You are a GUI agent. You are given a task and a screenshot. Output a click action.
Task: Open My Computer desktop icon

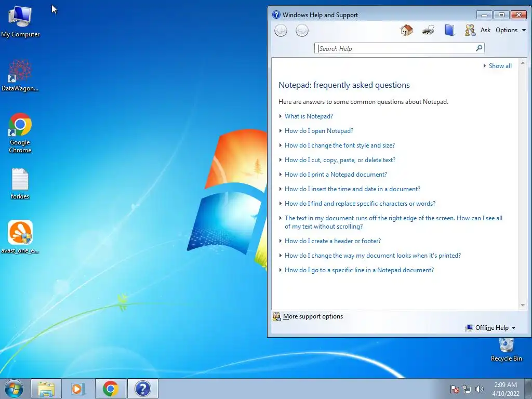coord(20,22)
